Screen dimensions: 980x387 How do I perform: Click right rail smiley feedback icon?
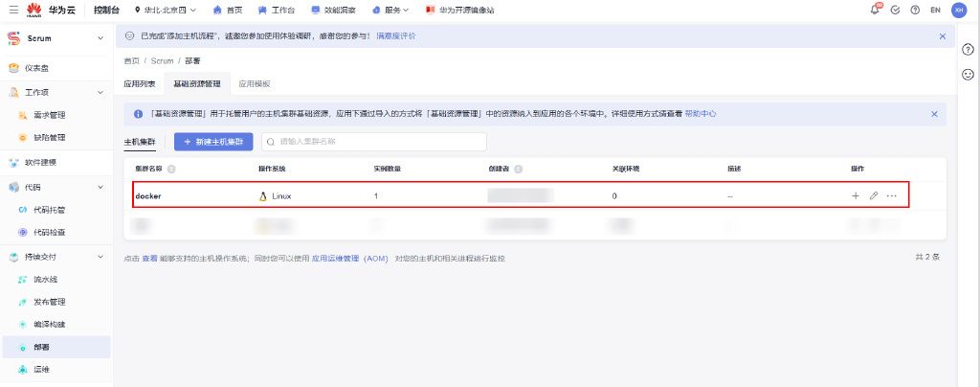pos(968,75)
